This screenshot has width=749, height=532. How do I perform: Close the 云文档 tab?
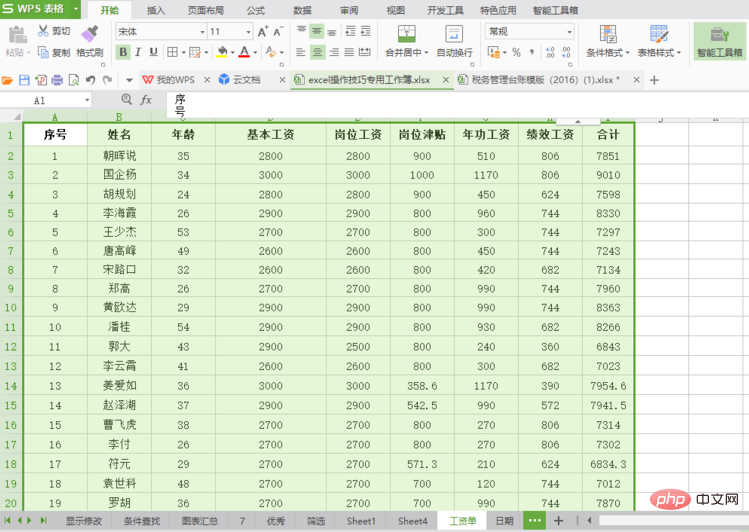point(282,80)
